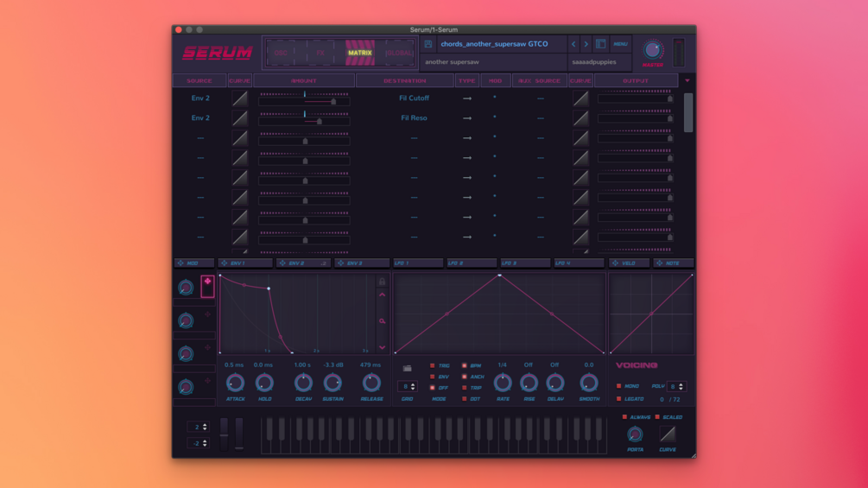Zoom envelope up with the up chevron
Viewport: 868px width, 488px height.
click(382, 295)
